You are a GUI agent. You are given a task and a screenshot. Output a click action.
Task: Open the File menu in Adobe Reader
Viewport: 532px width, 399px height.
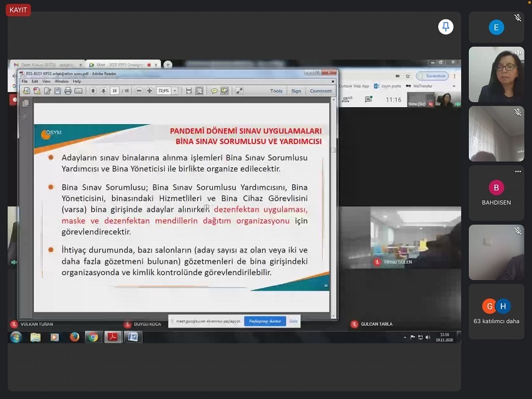(25, 81)
